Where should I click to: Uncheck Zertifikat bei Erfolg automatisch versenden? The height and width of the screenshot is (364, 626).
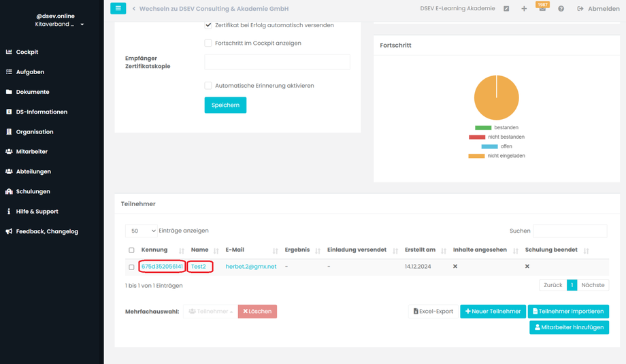click(208, 25)
